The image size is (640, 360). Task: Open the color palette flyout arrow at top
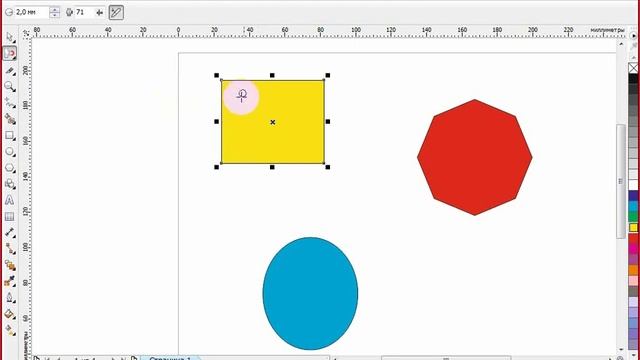[x=633, y=36]
